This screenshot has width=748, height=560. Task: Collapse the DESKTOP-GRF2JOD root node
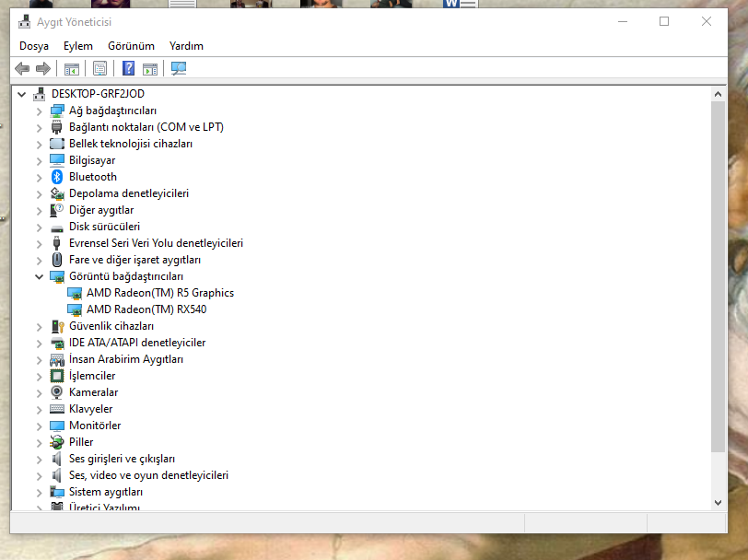point(21,94)
